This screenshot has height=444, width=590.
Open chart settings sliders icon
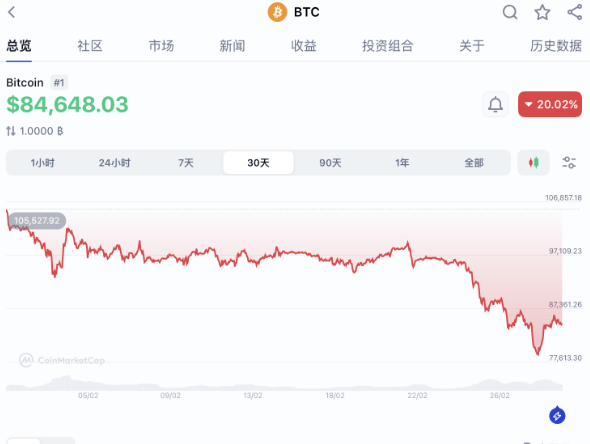(x=569, y=163)
